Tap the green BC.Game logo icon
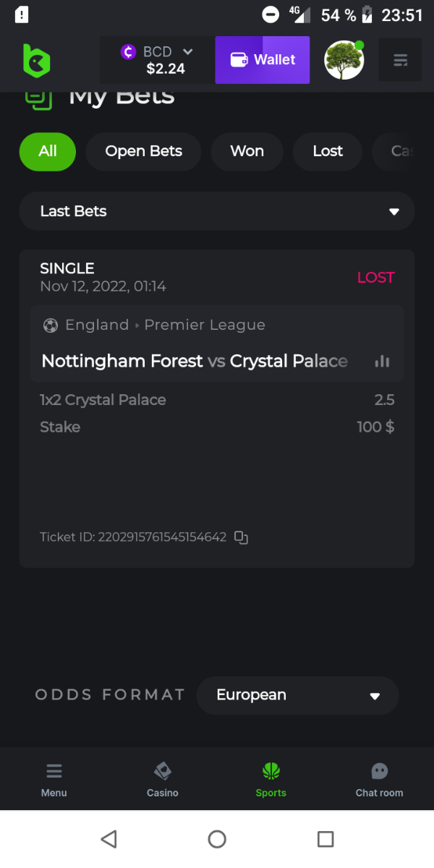Screen dimensions: 434x868 coord(36,61)
